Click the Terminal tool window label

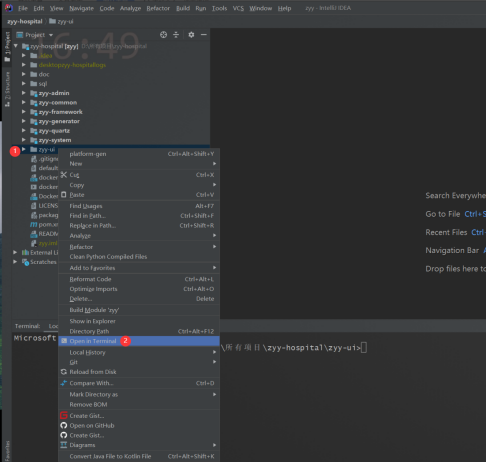tap(27, 326)
